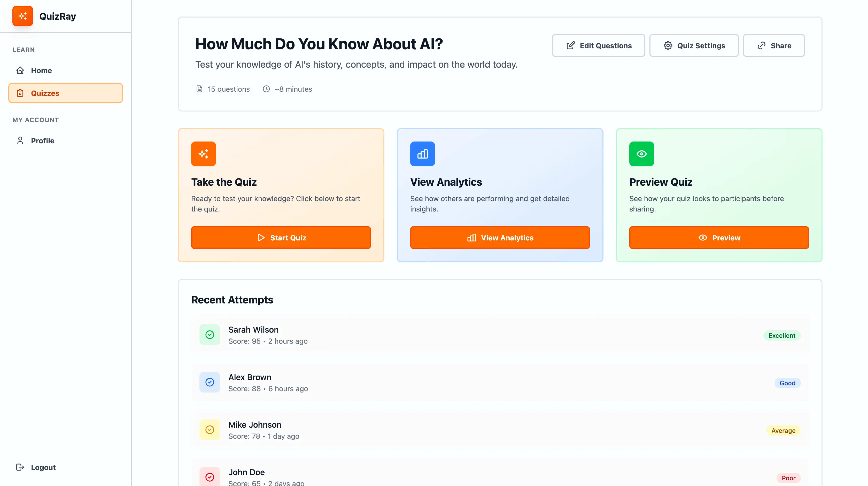Select the name Sarah Wilson
This screenshot has width=868, height=486.
[x=253, y=330]
